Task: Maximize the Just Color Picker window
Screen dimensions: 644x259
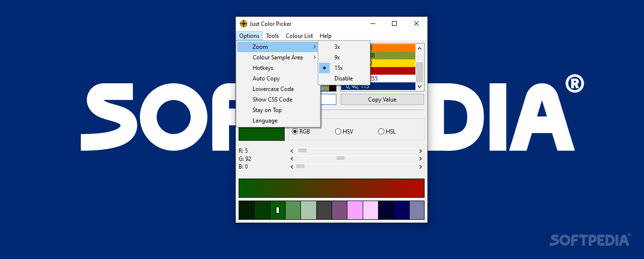Action: [x=394, y=23]
